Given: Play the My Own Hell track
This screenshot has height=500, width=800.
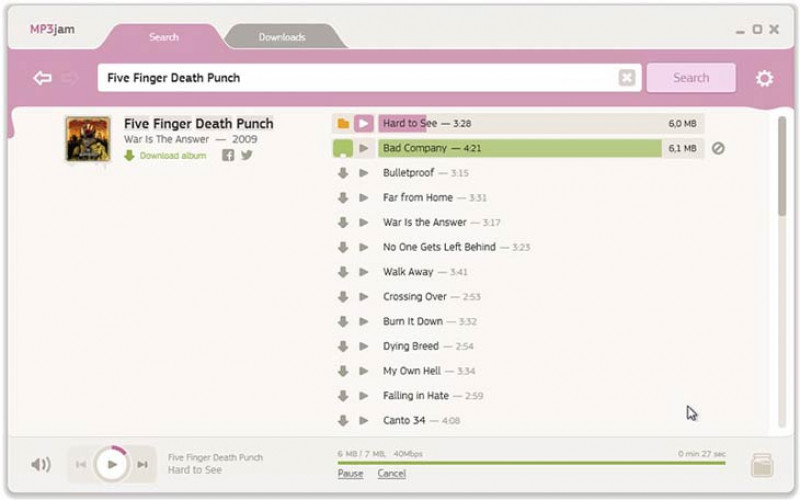Looking at the screenshot, I should pos(364,371).
